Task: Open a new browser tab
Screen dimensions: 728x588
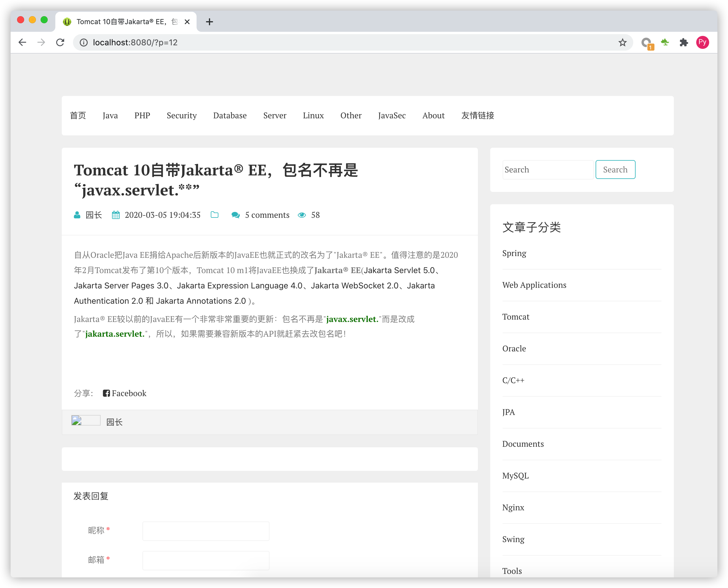Action: point(209,22)
